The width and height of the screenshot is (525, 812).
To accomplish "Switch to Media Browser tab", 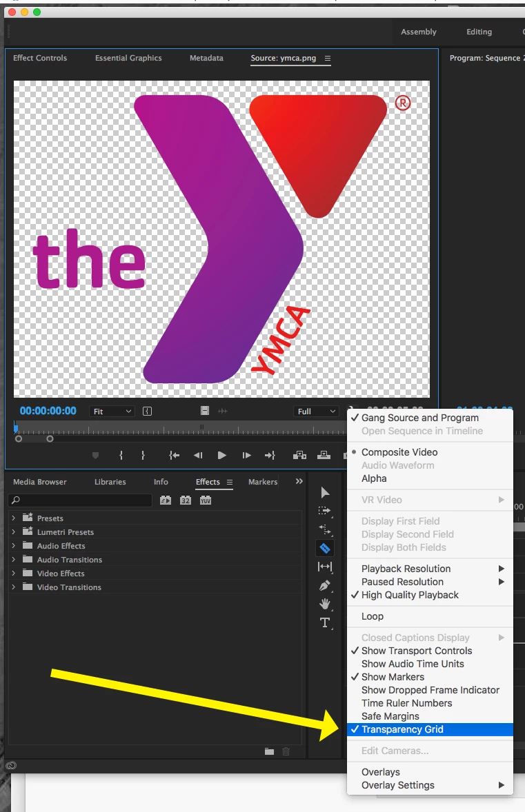I will (x=40, y=482).
